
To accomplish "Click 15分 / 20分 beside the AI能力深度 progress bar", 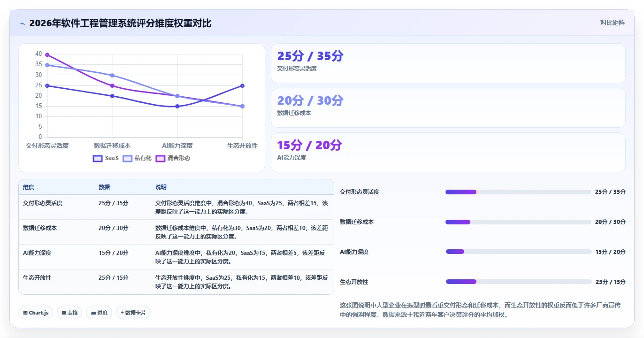I will [610, 252].
